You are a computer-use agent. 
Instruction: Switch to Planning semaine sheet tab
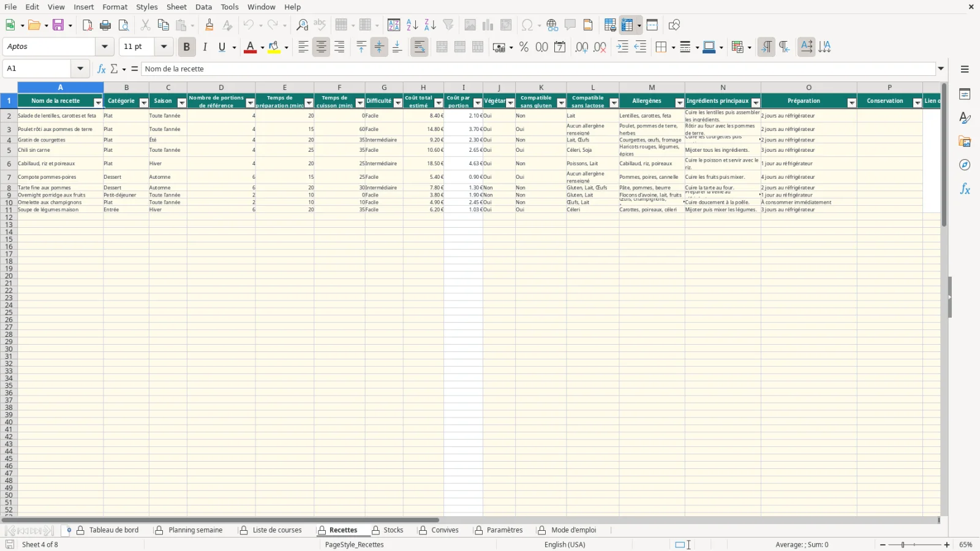195,530
